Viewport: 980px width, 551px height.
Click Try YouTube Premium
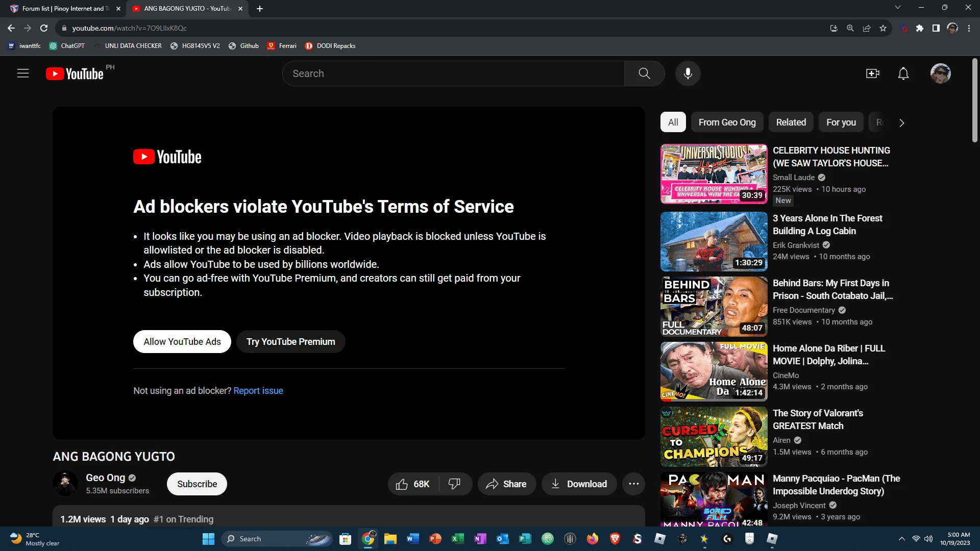(x=291, y=342)
